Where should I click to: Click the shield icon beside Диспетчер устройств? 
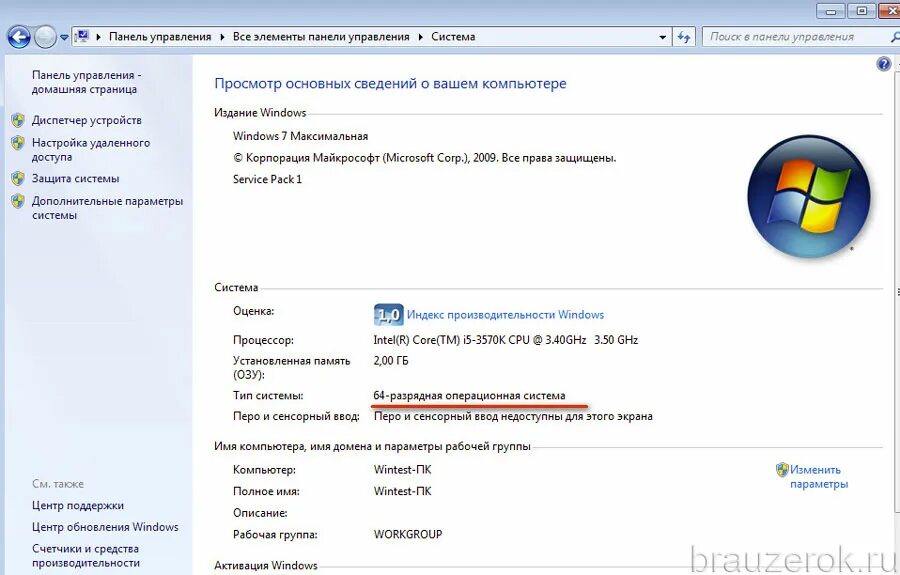(18, 120)
